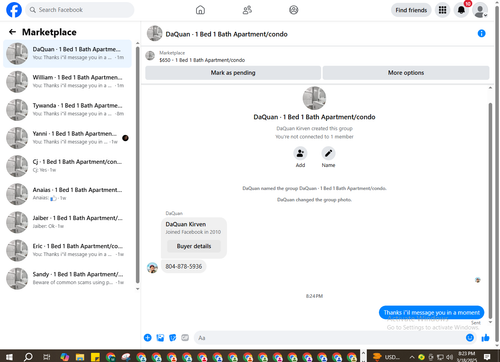Click DaQuan's avatar beside phone number message
This screenshot has width=500, height=362.
(152, 267)
